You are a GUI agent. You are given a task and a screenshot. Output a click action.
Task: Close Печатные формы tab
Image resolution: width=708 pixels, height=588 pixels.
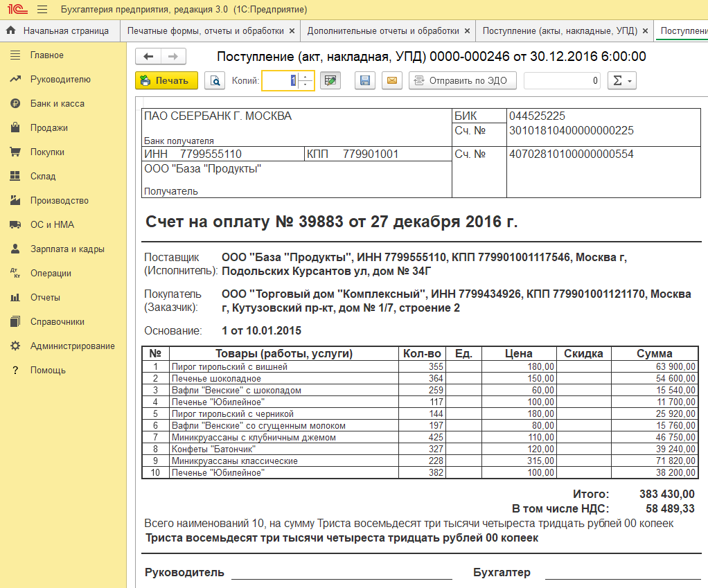click(292, 30)
